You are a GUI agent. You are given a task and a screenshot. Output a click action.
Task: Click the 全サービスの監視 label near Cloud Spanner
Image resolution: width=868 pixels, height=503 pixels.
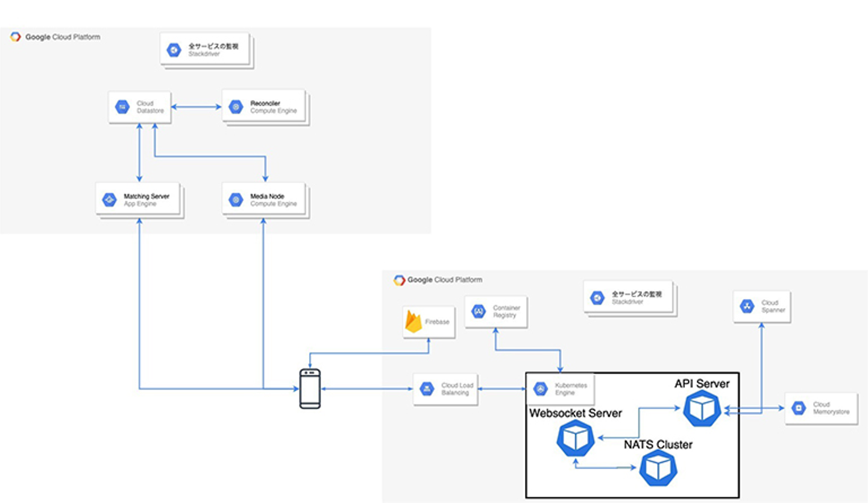pos(637,294)
